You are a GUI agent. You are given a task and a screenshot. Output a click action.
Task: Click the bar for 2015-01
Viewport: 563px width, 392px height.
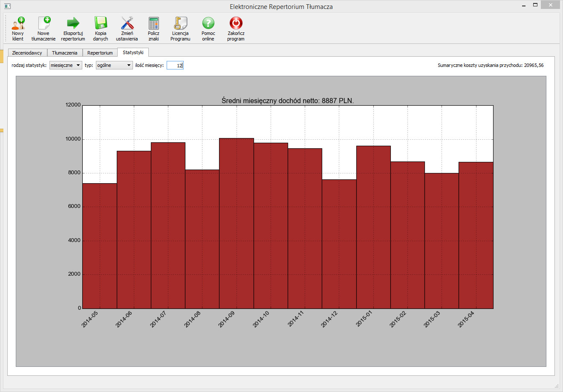click(x=373, y=227)
